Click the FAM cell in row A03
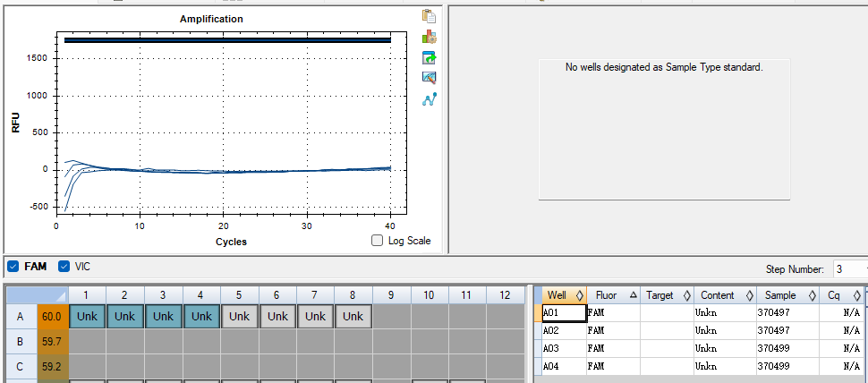 click(x=613, y=348)
